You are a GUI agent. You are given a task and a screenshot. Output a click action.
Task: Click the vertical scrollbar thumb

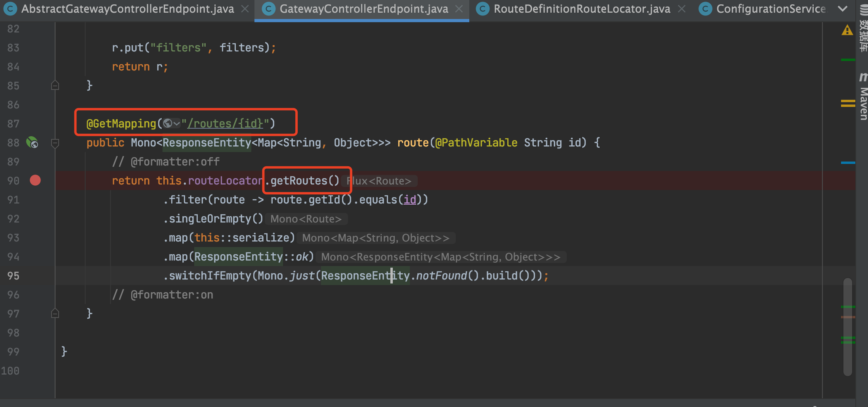pyautogui.click(x=848, y=327)
